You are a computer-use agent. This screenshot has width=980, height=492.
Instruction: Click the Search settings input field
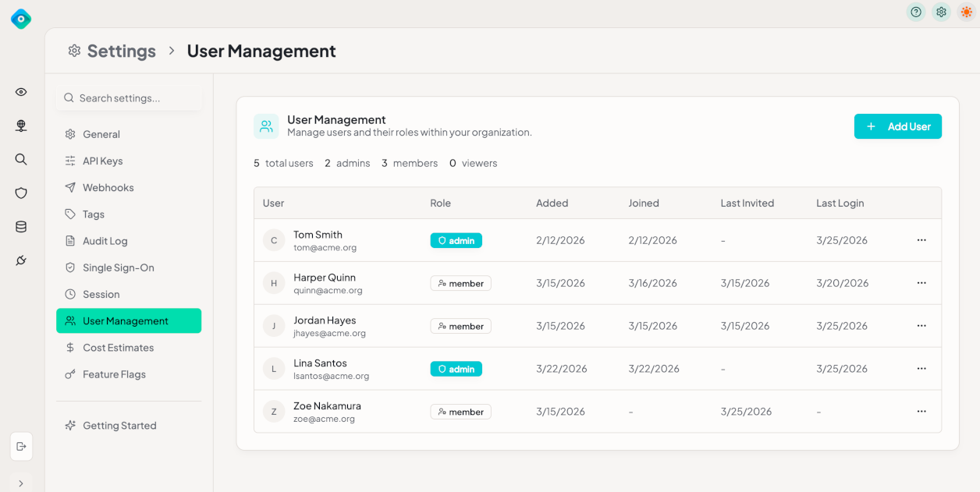point(129,98)
